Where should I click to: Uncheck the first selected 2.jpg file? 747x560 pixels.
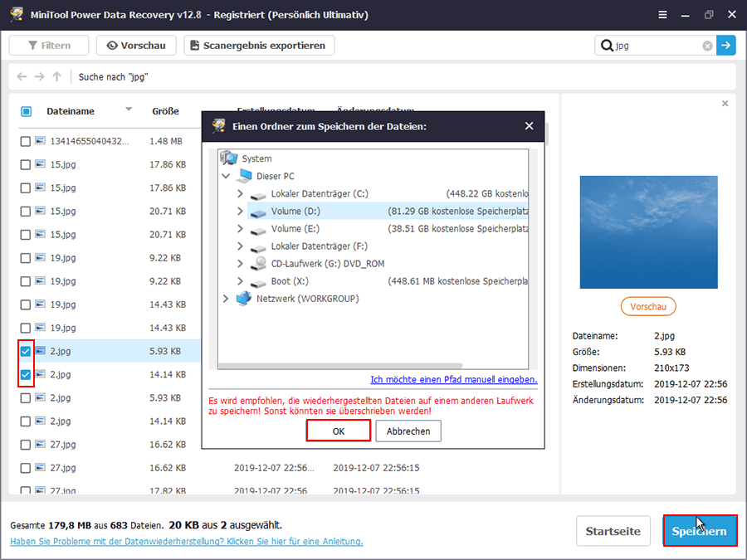[x=26, y=351]
